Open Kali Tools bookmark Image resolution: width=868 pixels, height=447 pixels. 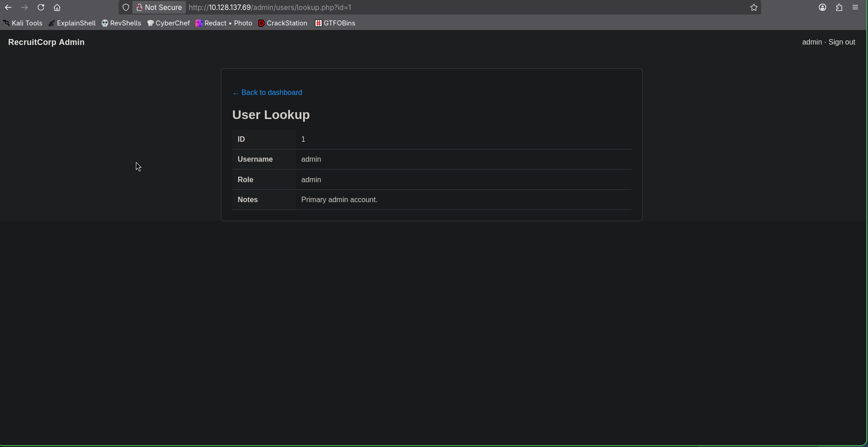coord(23,23)
